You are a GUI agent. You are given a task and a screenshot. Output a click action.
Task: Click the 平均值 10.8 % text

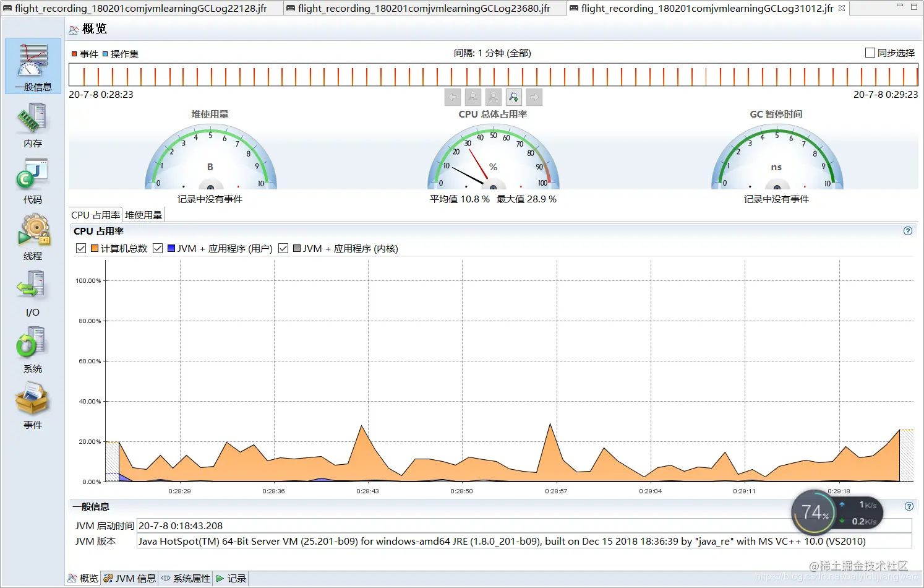460,199
